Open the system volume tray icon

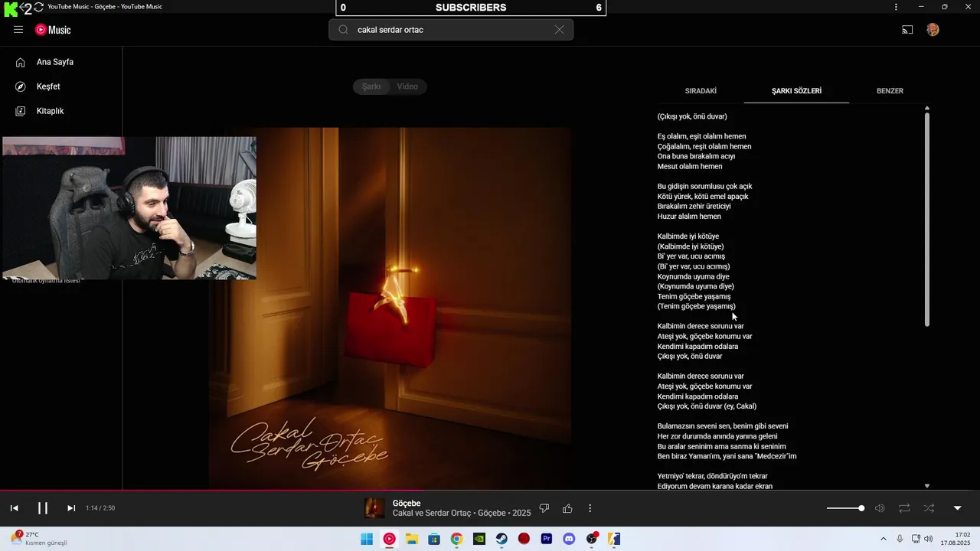point(929,539)
